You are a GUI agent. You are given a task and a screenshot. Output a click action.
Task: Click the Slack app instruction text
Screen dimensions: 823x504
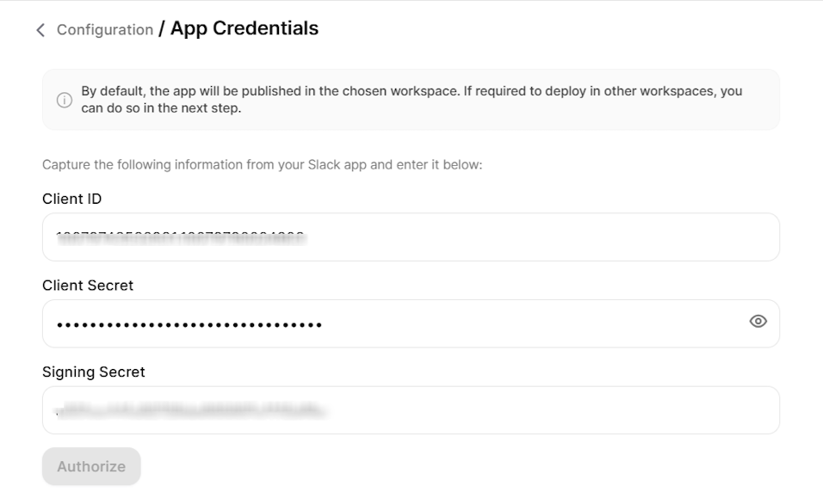tap(261, 164)
